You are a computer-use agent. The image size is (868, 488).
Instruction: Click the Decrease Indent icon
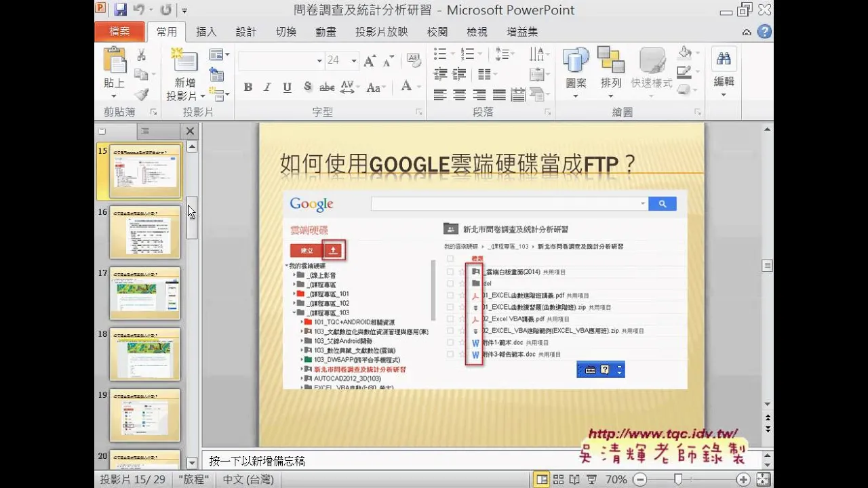tap(440, 74)
